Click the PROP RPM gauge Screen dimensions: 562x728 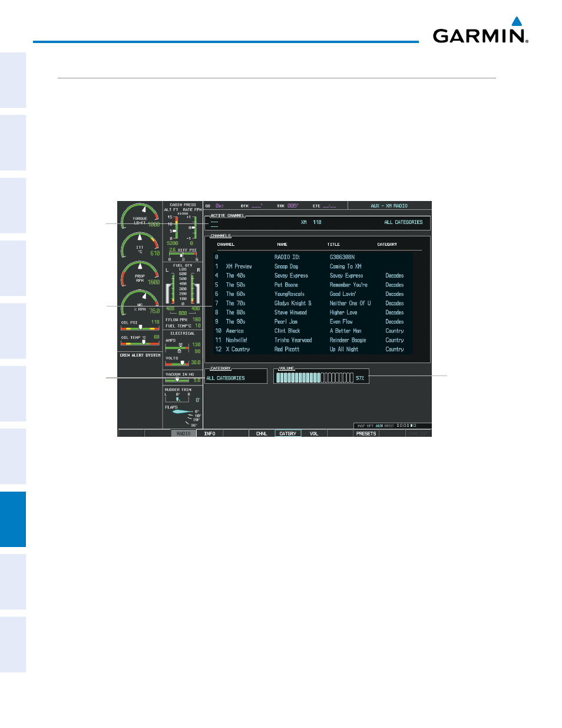coord(140,274)
